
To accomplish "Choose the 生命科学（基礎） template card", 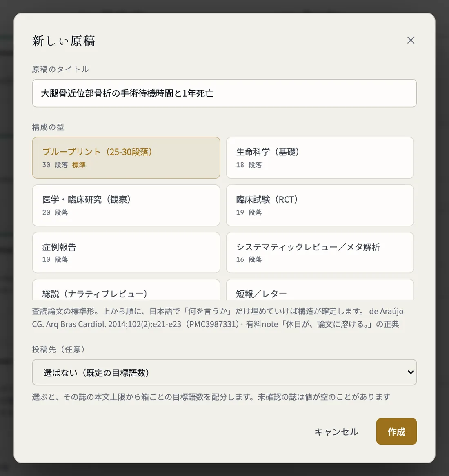I will point(320,157).
